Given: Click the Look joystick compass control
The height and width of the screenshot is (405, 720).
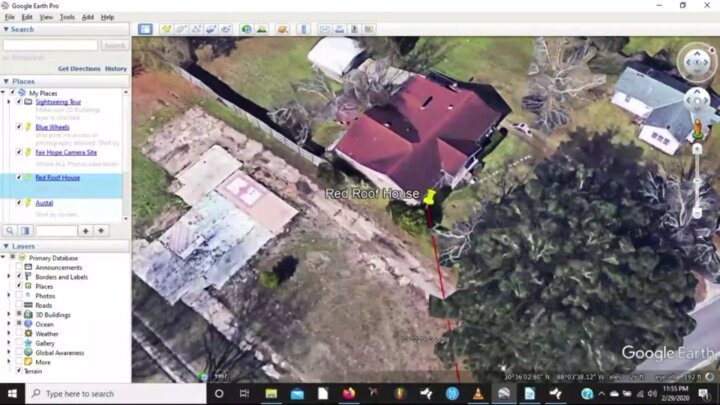Looking at the screenshot, I should [697, 62].
